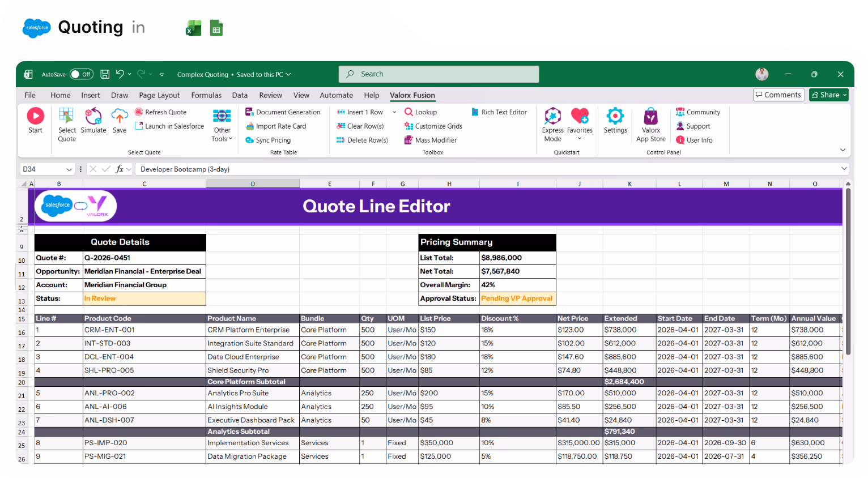The image size is (868, 478).
Task: Click the orange Pending VP Approval status cell
Action: tap(516, 298)
